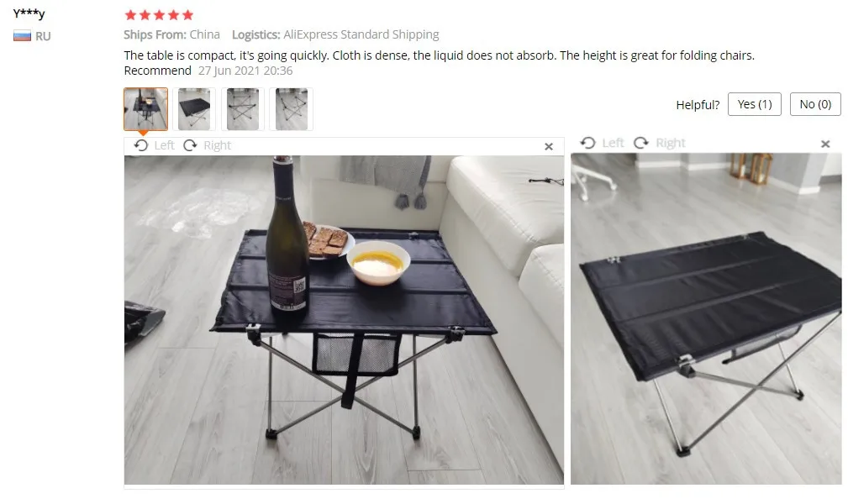This screenshot has height=504, width=848.
Task: Click AliExpress Standard Shipping text
Action: [361, 34]
